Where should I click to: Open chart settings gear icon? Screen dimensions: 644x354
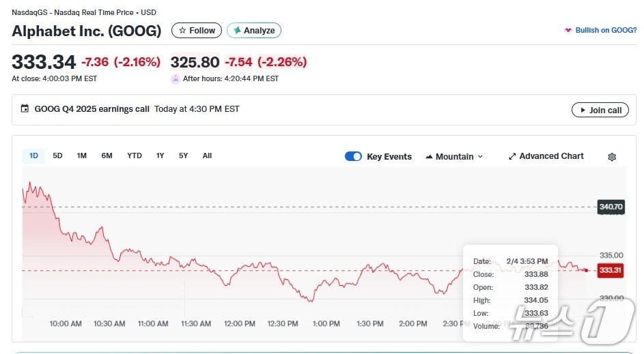[x=611, y=157]
